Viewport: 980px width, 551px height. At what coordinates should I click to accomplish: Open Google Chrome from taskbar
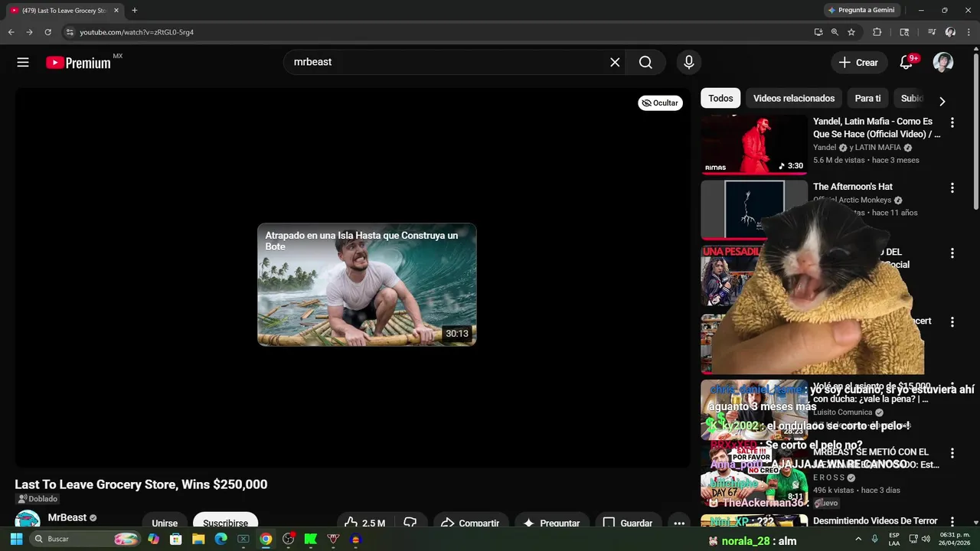(266, 539)
